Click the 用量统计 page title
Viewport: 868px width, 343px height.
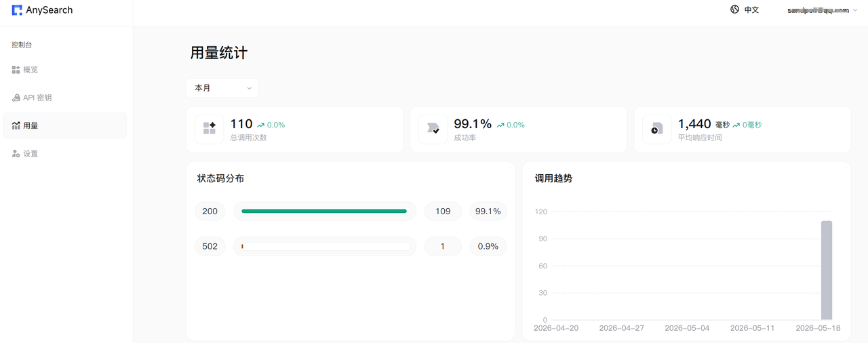click(218, 53)
